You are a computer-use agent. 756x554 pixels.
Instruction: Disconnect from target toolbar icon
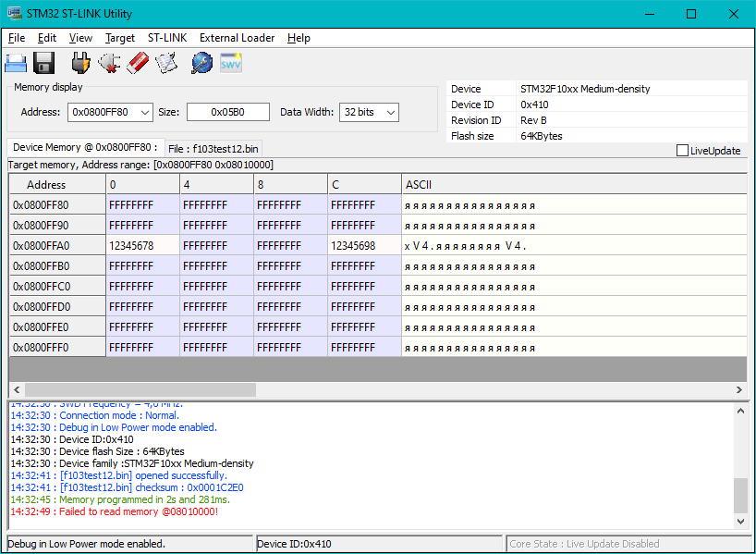click(109, 63)
